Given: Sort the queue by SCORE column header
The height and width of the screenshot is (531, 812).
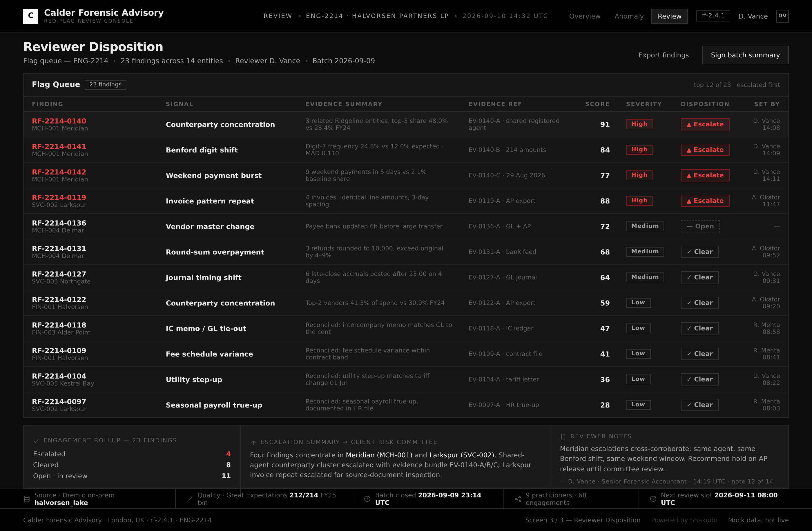Looking at the screenshot, I should pos(597,104).
